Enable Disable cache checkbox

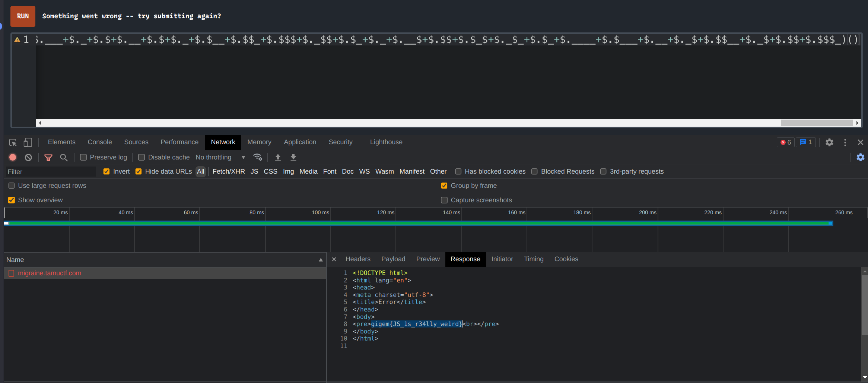click(x=142, y=157)
